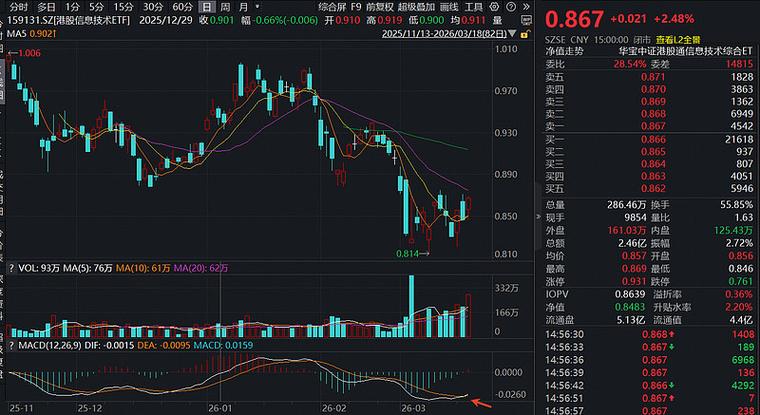The width and height of the screenshot is (760, 415).
Task: Expand more toolbar options with double chevron
Action: 527,7
